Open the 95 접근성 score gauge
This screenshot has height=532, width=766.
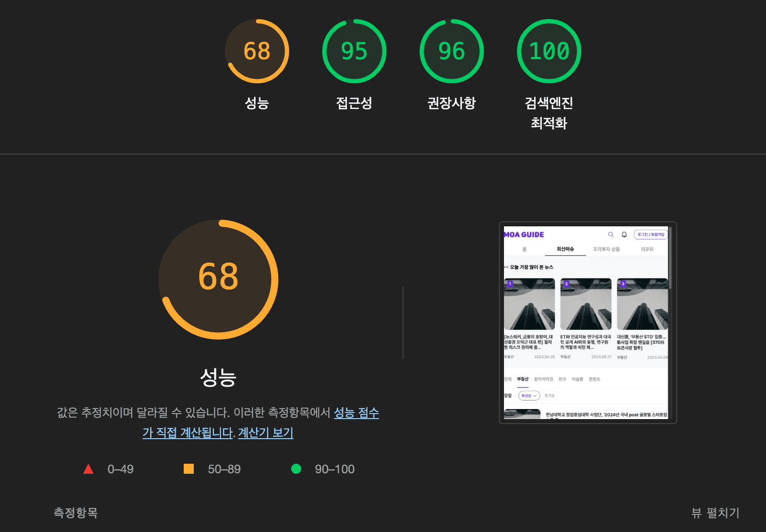[x=354, y=51]
